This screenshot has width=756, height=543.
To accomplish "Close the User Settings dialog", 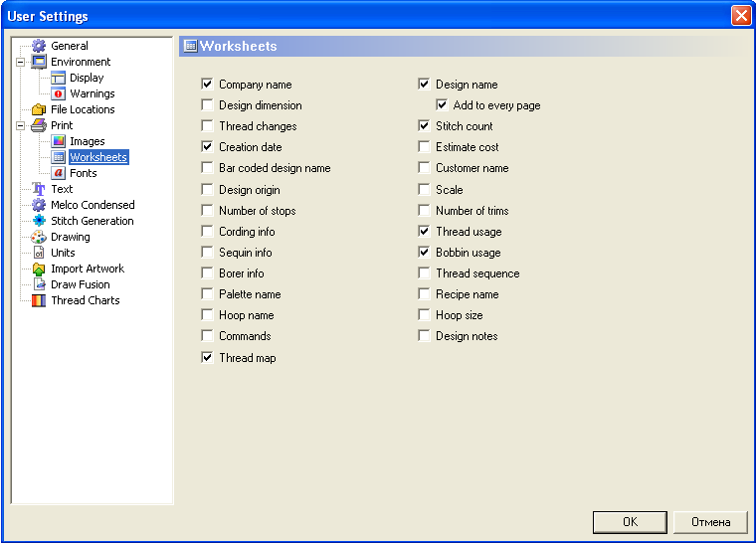I will pos(740,16).
